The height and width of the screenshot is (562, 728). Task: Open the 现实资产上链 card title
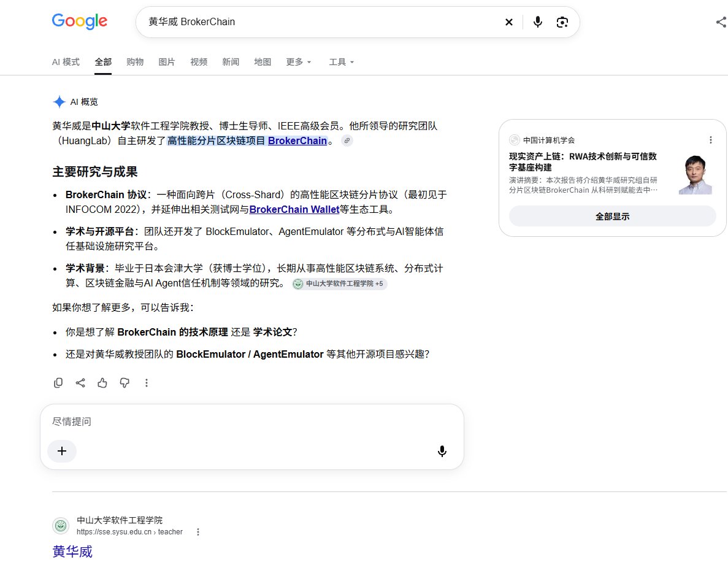pyautogui.click(x=583, y=161)
